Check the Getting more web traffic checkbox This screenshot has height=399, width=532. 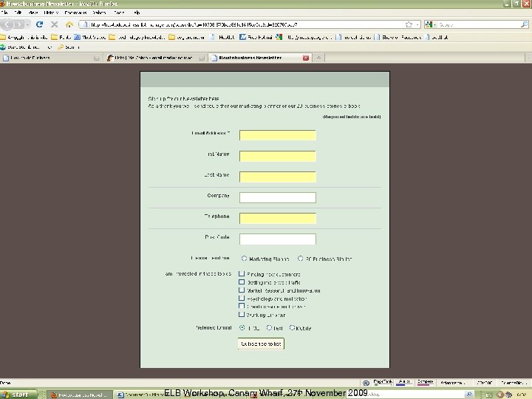pyautogui.click(x=242, y=282)
